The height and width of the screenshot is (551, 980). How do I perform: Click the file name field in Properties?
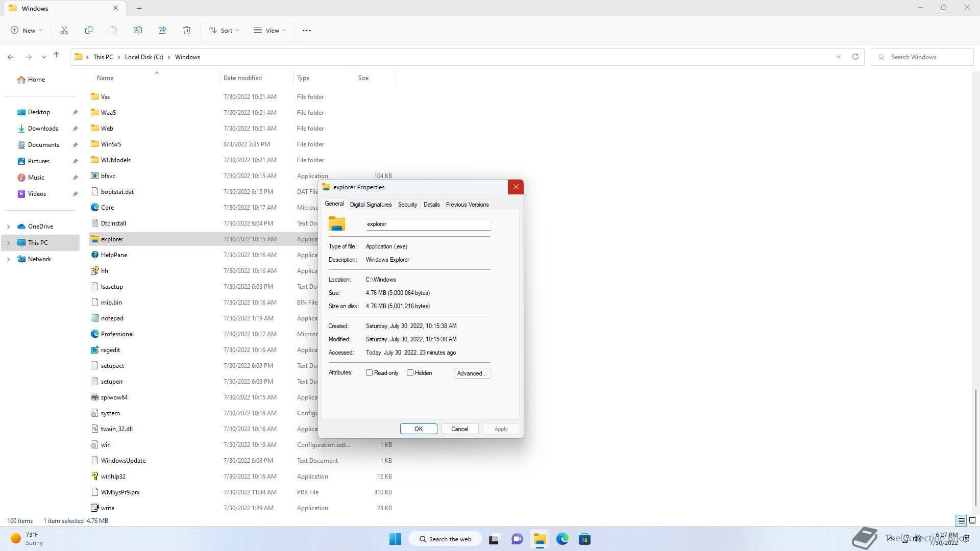428,224
